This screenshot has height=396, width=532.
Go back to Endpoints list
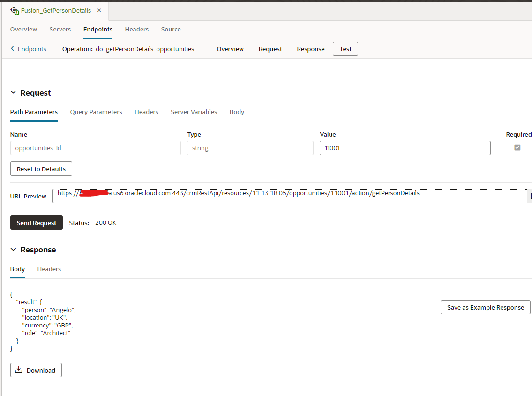tap(29, 49)
